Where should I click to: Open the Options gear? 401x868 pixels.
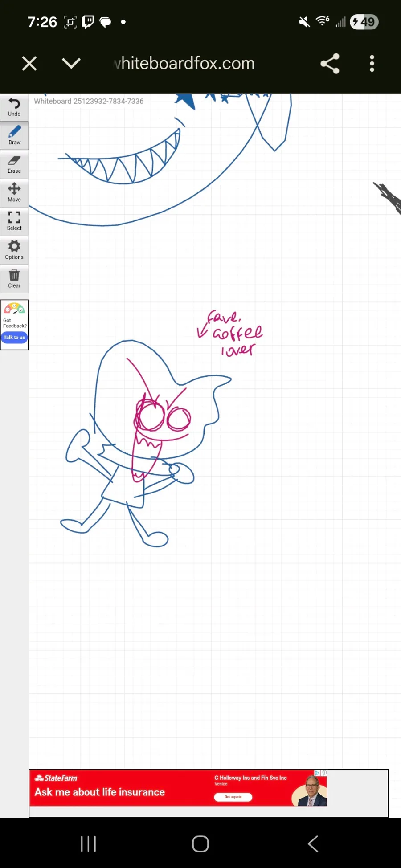(14, 250)
